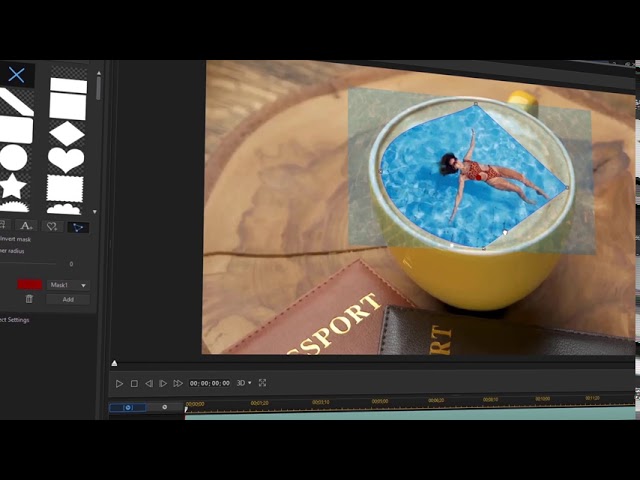Screen dimensions: 640x480
Task: Choose the rounded rectangle mask shape
Action: pyautogui.click(x=16, y=130)
